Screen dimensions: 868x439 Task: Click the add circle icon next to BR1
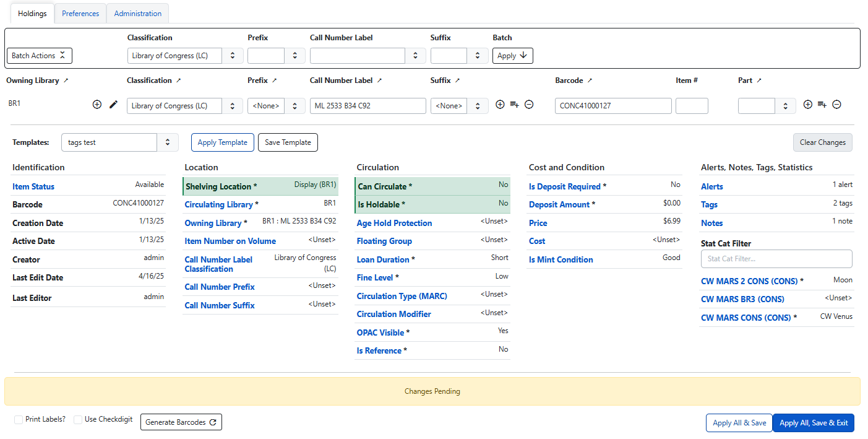coord(97,105)
